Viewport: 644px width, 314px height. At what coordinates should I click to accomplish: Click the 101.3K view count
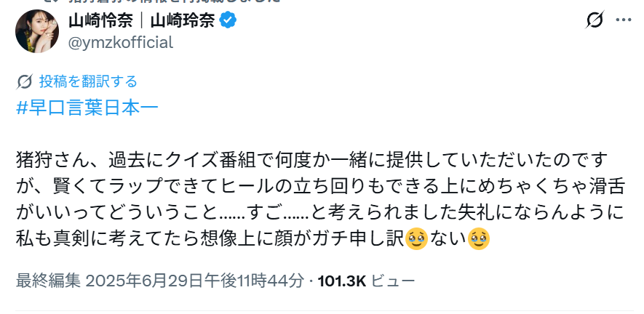click(341, 281)
